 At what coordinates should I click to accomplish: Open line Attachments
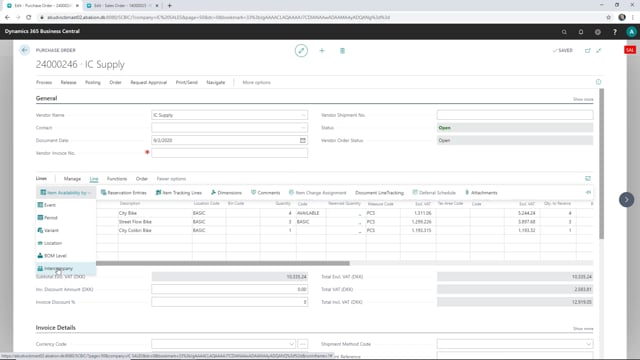coord(481,193)
